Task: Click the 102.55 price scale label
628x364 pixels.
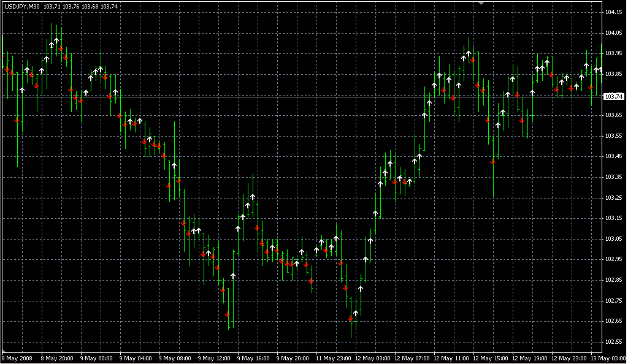Action: 613,342
